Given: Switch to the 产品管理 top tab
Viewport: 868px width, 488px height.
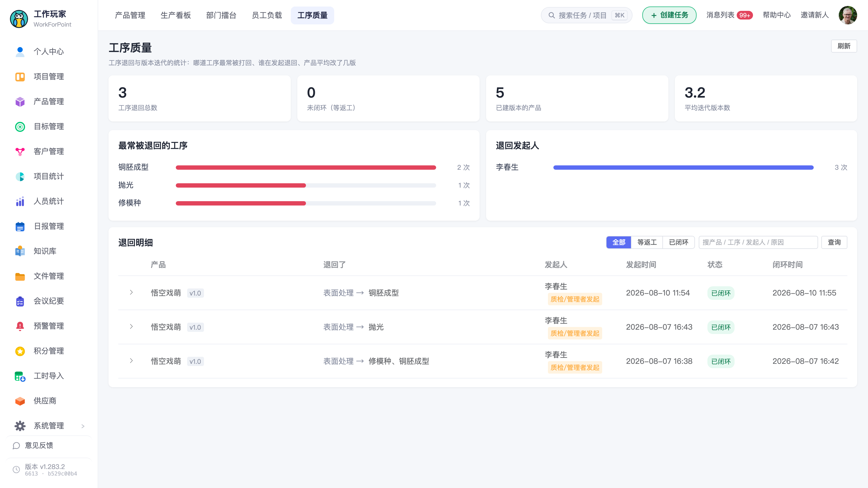Looking at the screenshot, I should 130,15.
